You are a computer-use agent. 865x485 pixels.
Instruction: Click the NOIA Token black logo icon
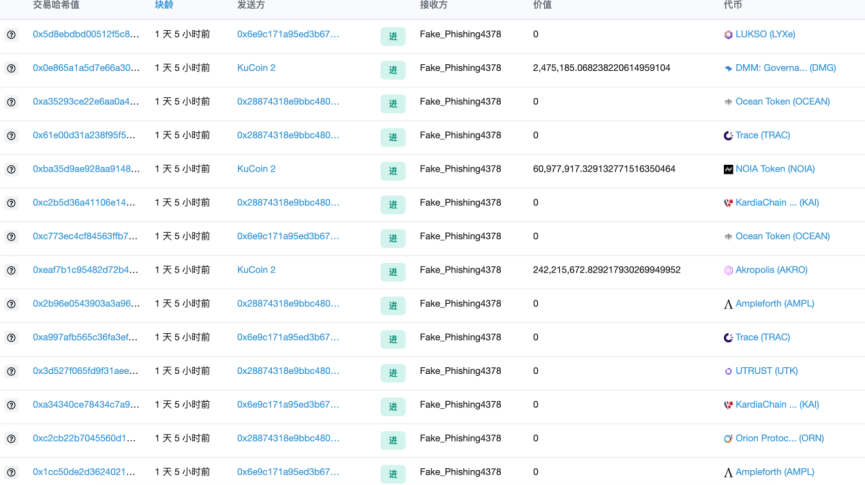pyautogui.click(x=728, y=169)
